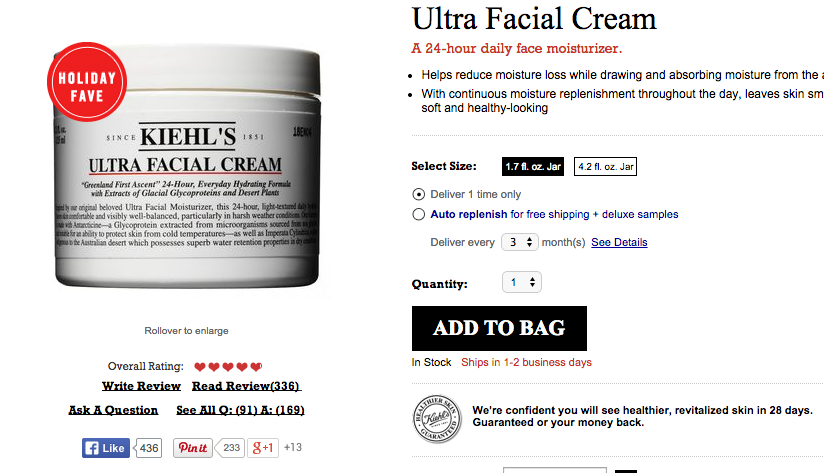Open the Quantity dropdown
Image resolution: width=824 pixels, height=473 pixels.
click(x=522, y=282)
